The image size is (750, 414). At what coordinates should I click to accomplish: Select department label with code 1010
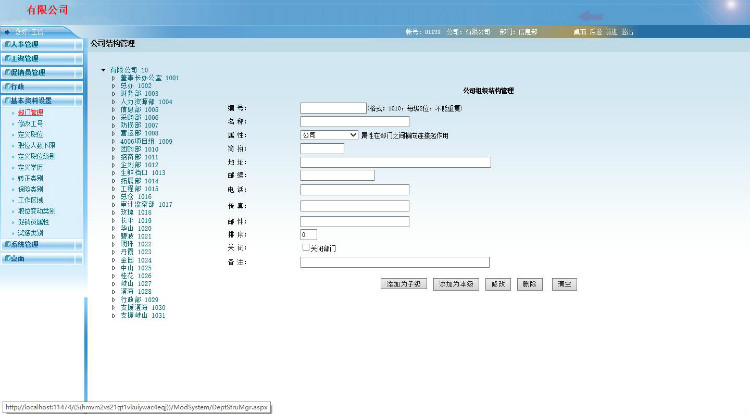click(139, 149)
